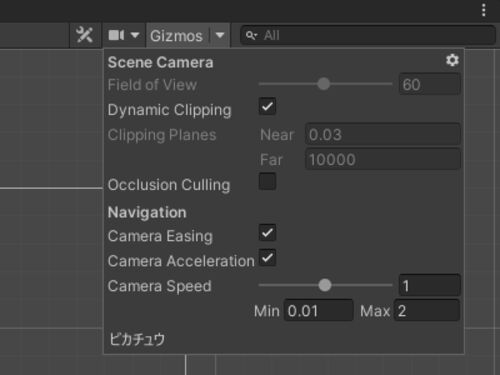
Task: Click the search magnifier icon
Action: point(251,35)
